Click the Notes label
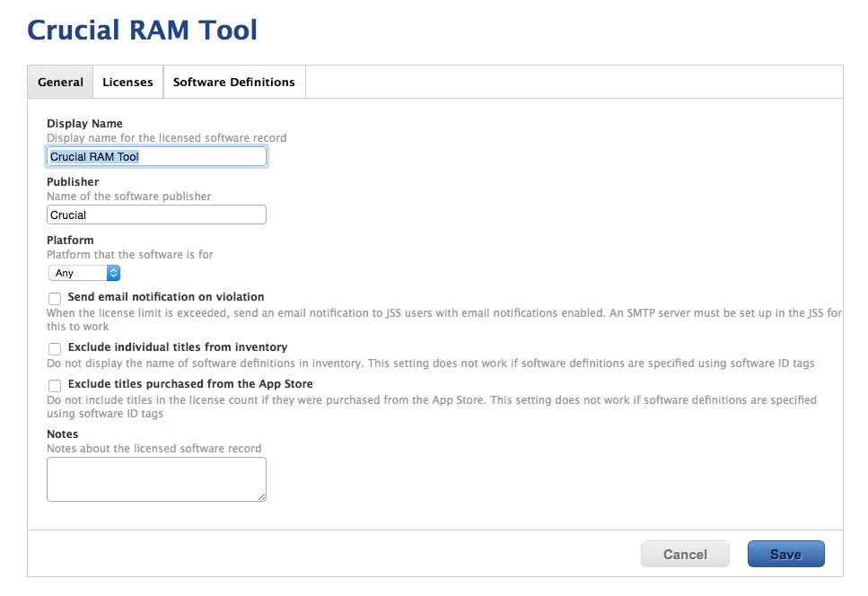Viewport: 868px width, 596px height. [63, 434]
